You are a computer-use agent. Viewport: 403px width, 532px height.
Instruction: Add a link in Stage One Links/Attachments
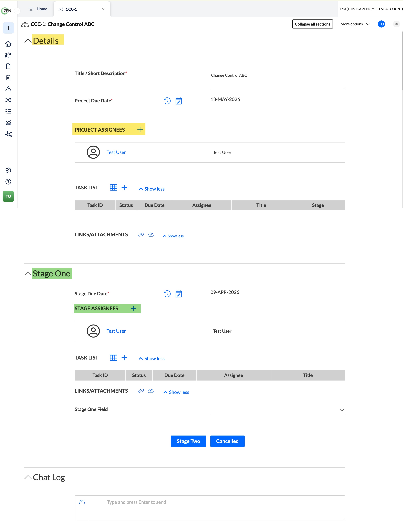(141, 391)
